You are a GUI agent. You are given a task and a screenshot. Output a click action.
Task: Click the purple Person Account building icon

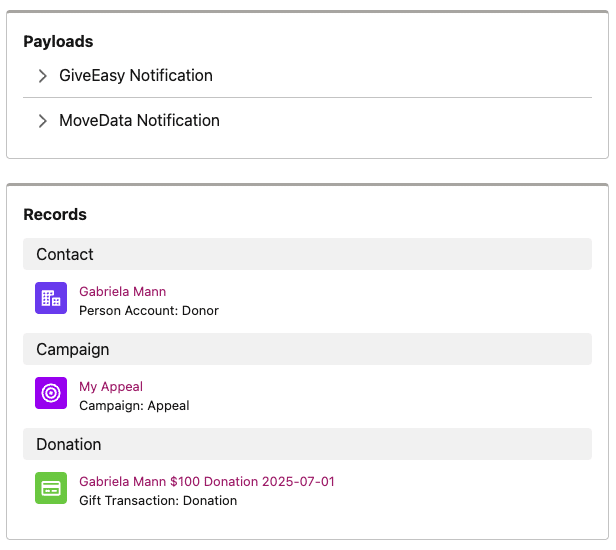51,298
